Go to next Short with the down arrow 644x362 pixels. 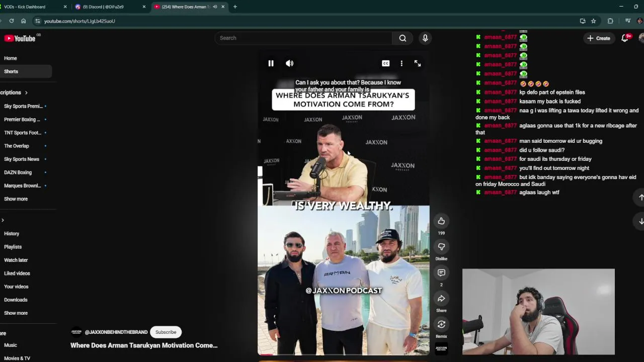[640, 221]
